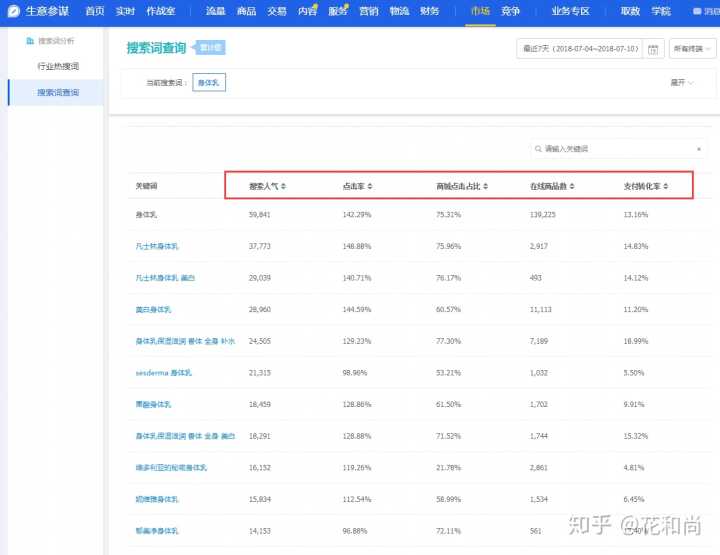Click the 生意参谋 logo icon

point(14,11)
